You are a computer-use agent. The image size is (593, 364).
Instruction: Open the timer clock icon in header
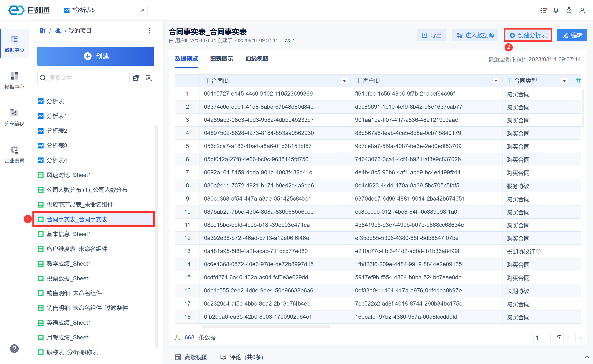[569, 10]
